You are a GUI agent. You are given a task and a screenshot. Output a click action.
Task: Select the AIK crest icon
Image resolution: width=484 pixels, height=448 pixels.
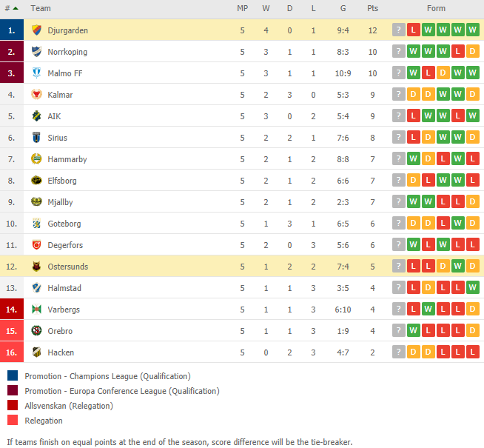(36, 116)
